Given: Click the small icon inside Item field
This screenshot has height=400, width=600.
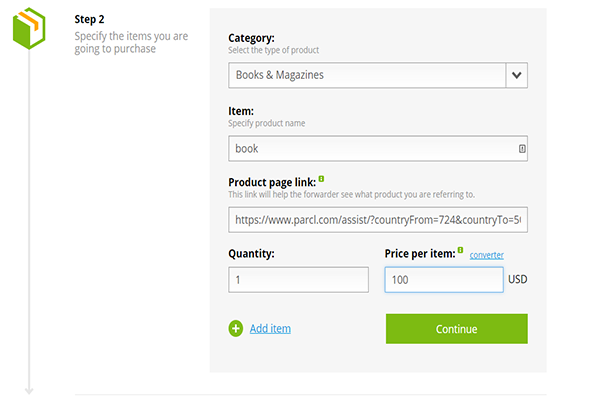Looking at the screenshot, I should (x=522, y=149).
